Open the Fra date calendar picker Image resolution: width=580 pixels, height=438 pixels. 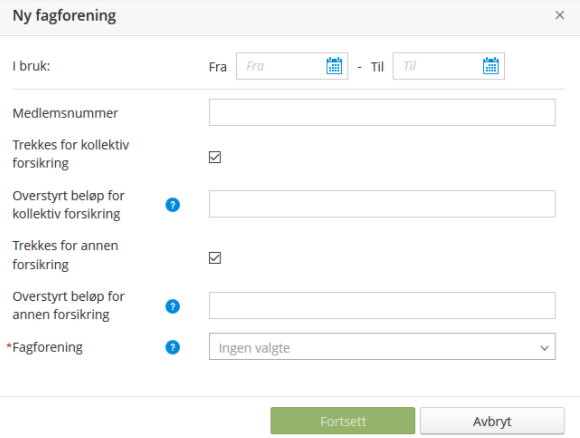coord(334,66)
